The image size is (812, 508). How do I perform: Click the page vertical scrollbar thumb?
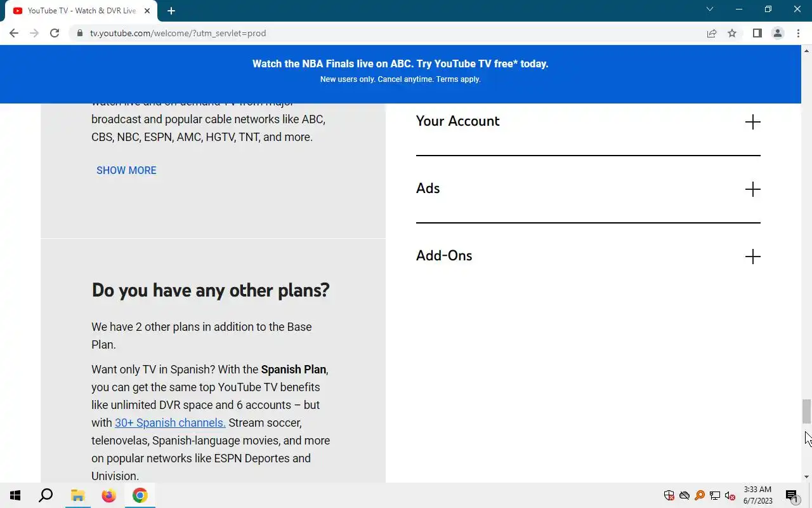coord(806,411)
